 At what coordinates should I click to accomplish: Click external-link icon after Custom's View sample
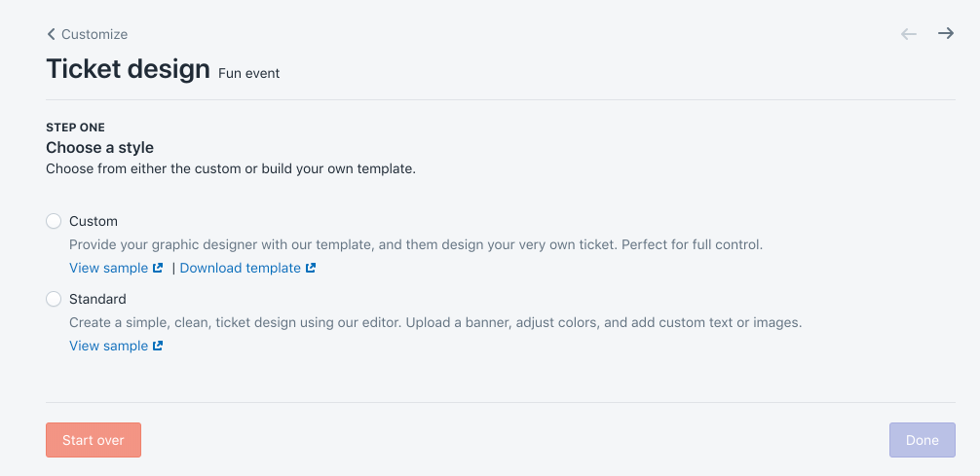coord(158,268)
